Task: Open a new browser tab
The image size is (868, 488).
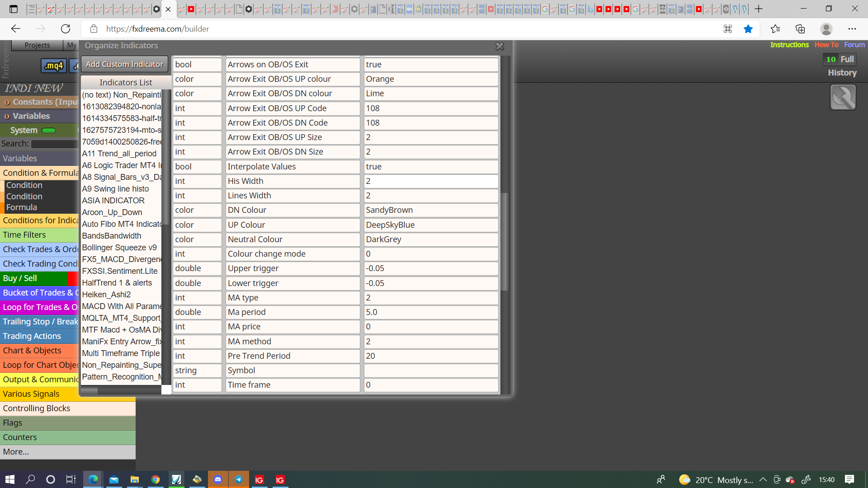Action: (x=759, y=9)
